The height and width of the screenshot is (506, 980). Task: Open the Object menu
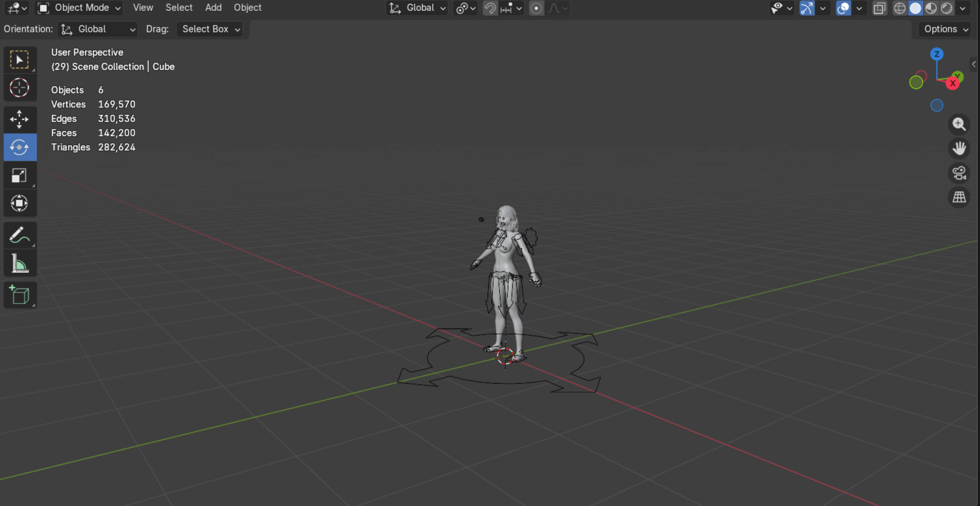click(x=248, y=8)
